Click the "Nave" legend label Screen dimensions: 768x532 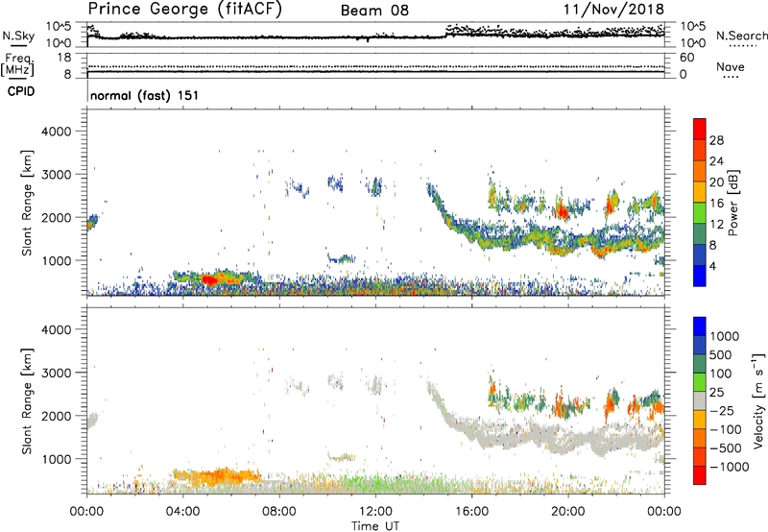pyautogui.click(x=730, y=67)
